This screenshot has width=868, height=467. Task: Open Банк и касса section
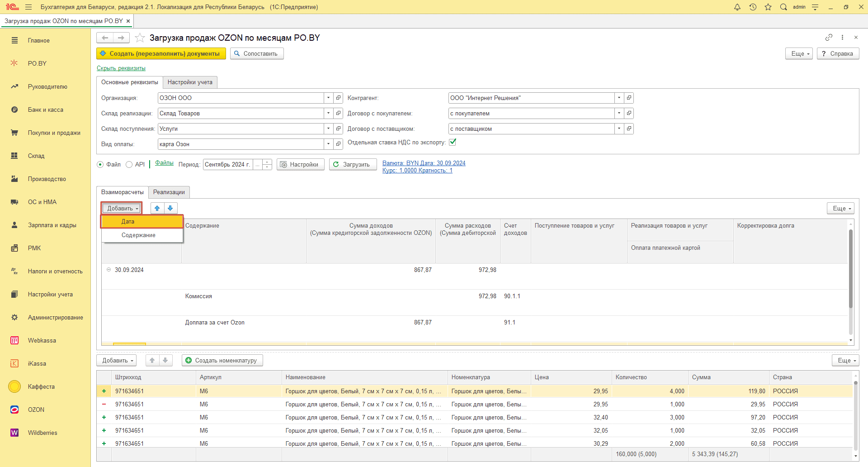(x=45, y=110)
